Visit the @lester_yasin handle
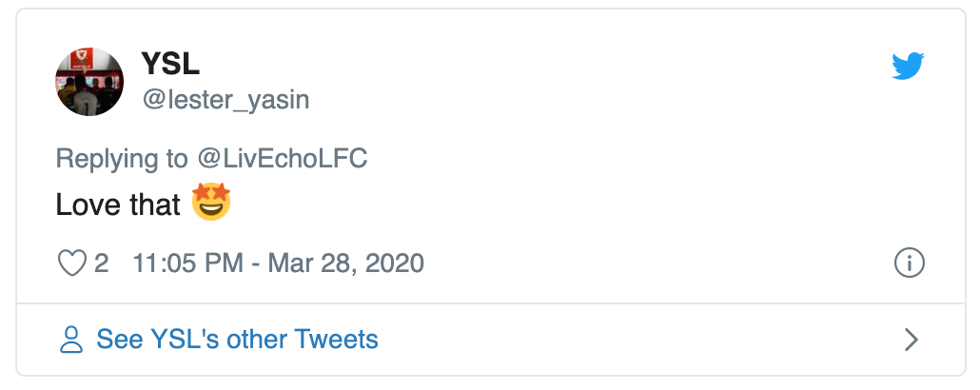Image resolution: width=980 pixels, height=390 pixels. (x=225, y=100)
